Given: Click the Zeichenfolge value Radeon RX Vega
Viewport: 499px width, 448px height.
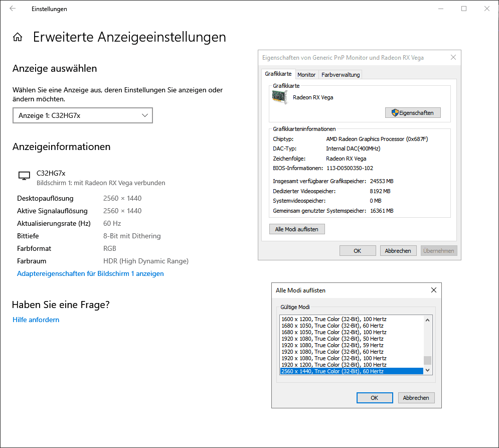Looking at the screenshot, I should pyautogui.click(x=346, y=159).
